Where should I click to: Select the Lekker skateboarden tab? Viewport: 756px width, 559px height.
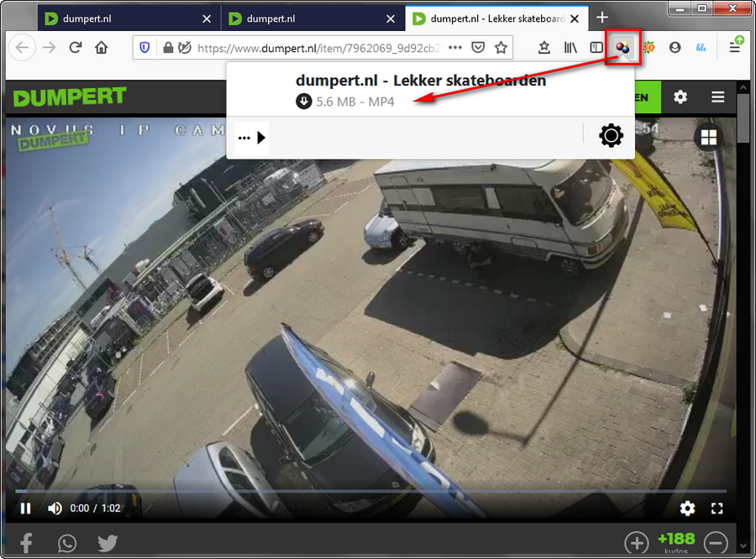click(496, 18)
